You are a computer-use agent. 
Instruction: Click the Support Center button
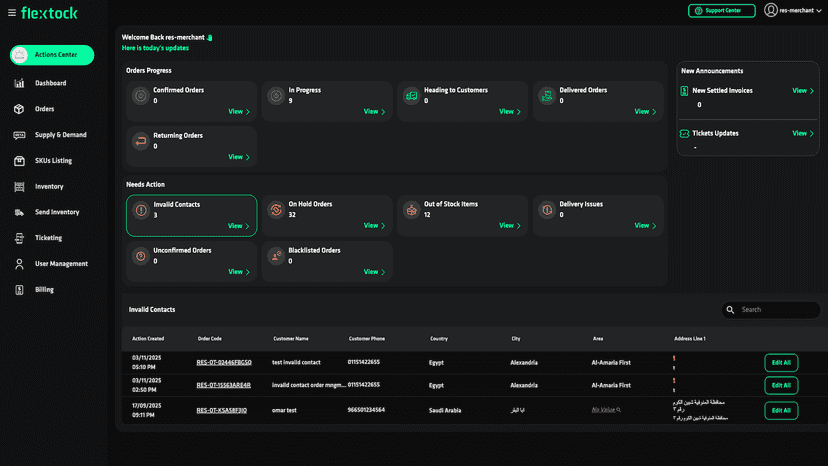pos(721,11)
